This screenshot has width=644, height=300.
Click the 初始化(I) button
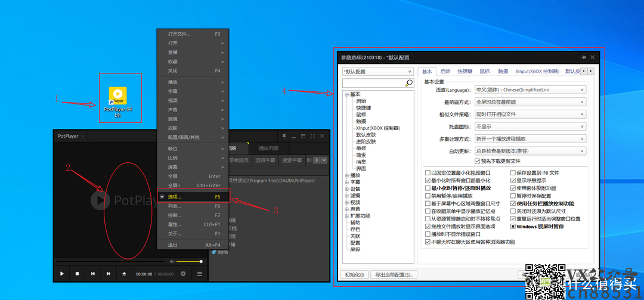(x=354, y=274)
